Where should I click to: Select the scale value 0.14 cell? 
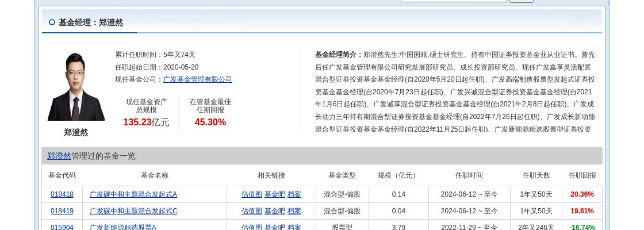pos(398,194)
